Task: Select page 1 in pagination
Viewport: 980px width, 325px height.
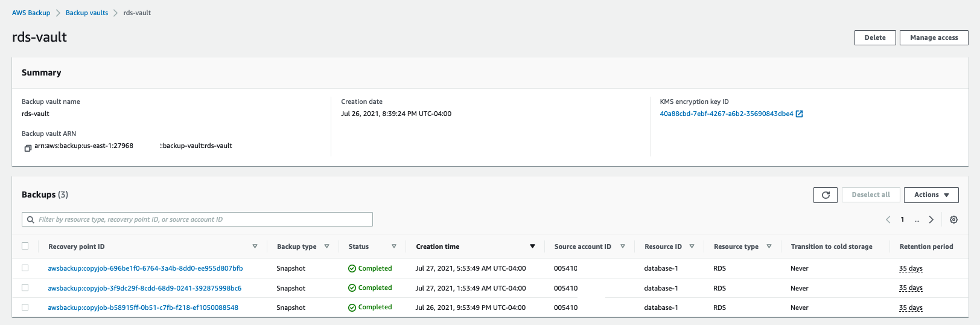Action: [903, 220]
